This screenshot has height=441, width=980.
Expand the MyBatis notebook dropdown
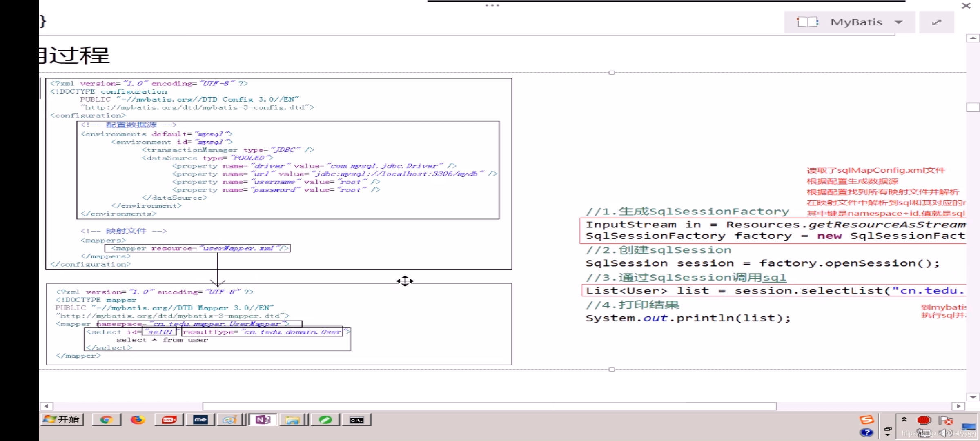(x=898, y=22)
